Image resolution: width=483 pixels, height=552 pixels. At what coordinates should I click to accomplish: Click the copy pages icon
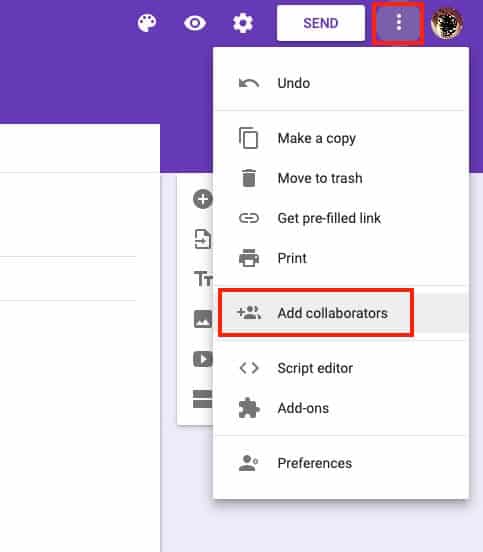(249, 138)
